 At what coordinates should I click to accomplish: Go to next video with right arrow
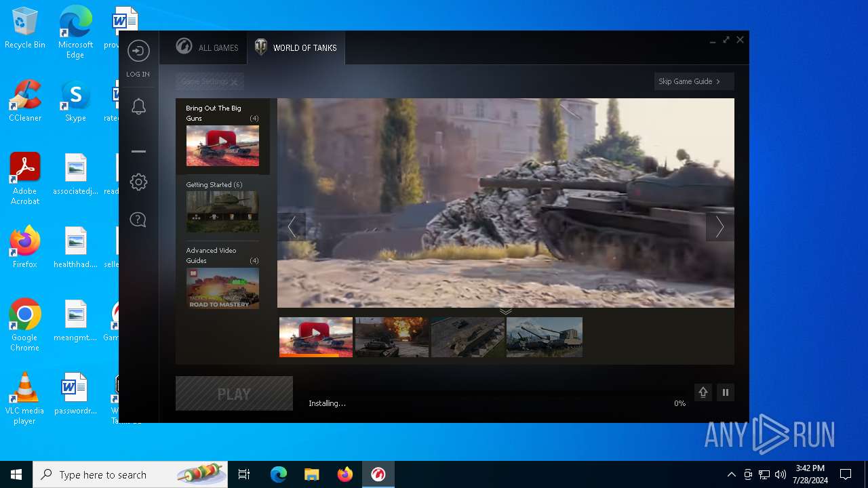(719, 227)
